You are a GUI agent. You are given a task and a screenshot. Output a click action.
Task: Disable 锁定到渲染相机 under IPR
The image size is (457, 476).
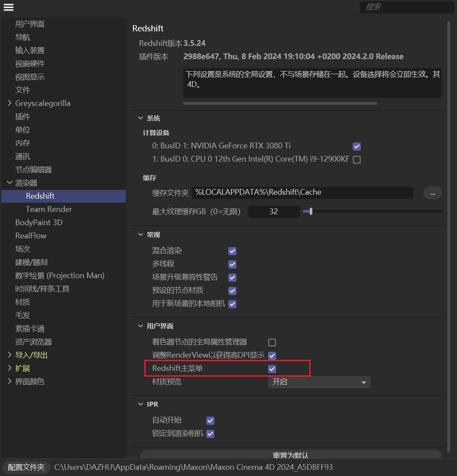210,434
